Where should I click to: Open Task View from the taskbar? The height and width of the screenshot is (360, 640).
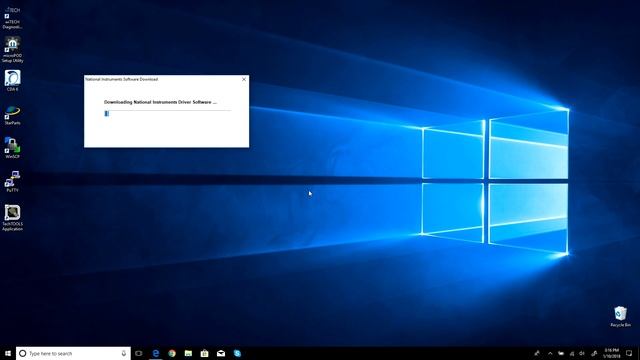(x=139, y=353)
